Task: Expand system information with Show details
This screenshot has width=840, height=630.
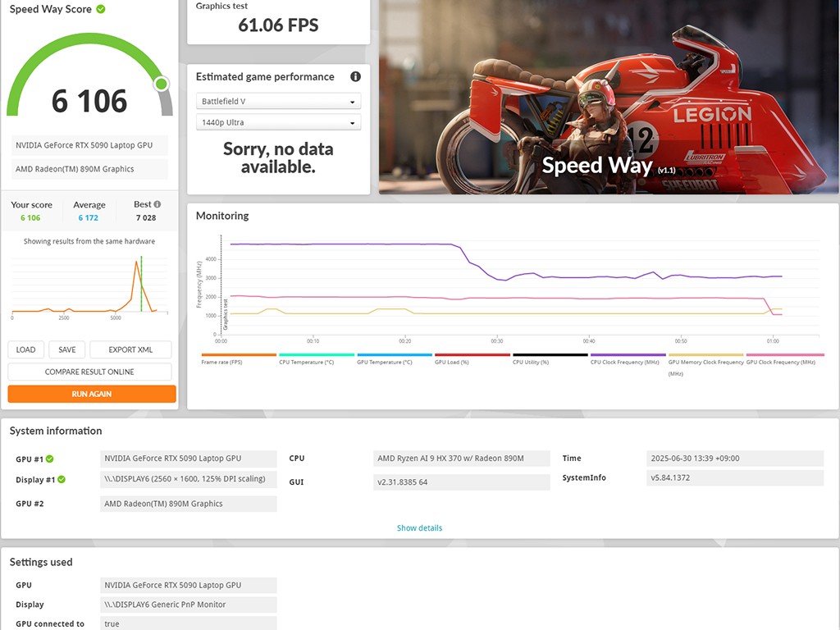Action: pyautogui.click(x=419, y=527)
